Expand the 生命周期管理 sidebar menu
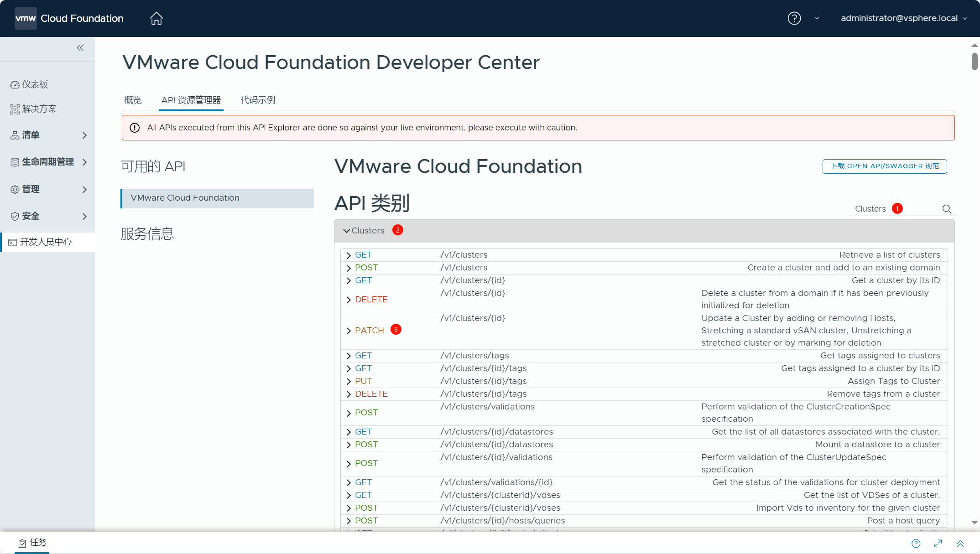Viewport: 980px width, 554px height. 48,162
